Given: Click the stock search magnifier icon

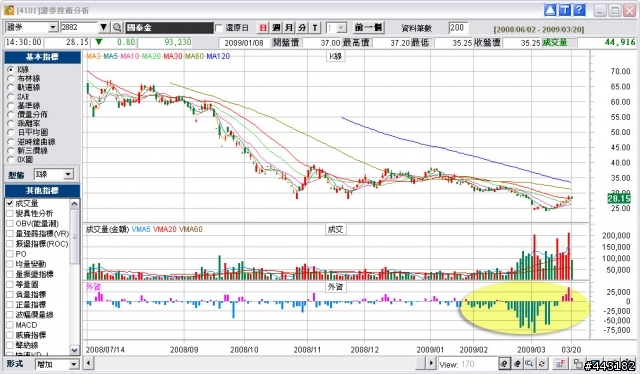Looking at the screenshot, I should 117,27.
